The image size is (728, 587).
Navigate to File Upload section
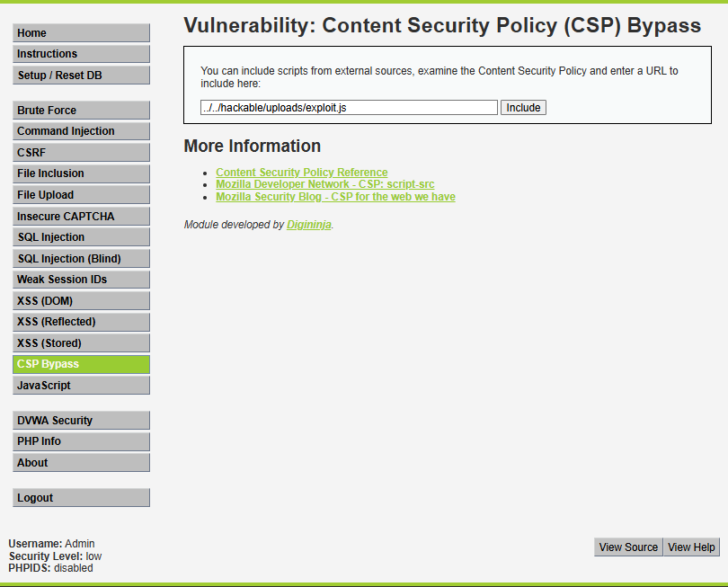81,195
